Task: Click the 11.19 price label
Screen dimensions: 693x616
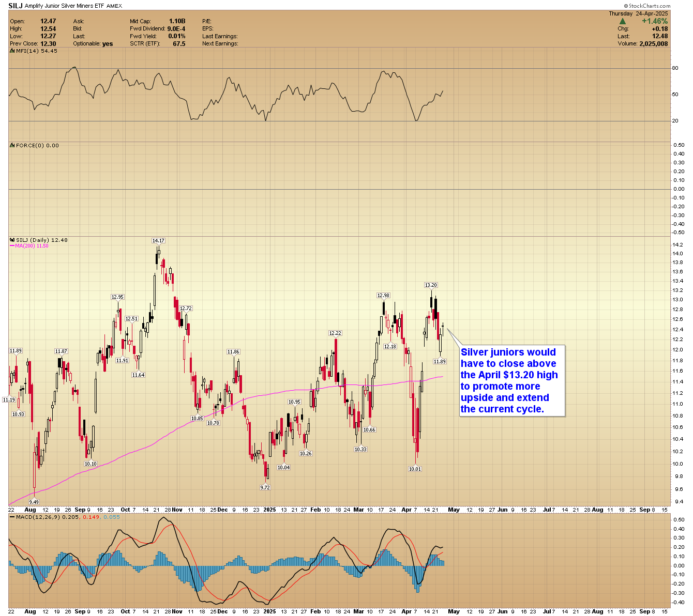Action: [9, 399]
